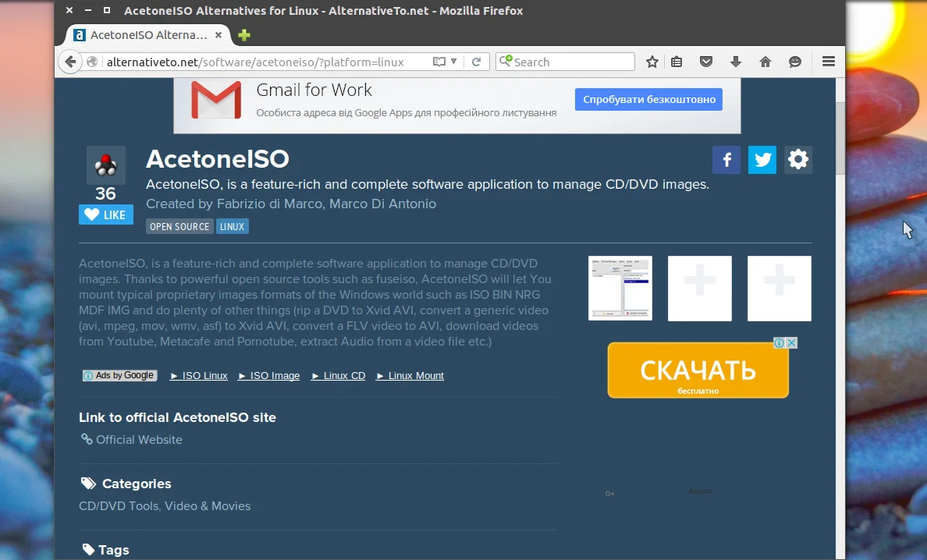Click the OPEN SOURCE tag
Viewport: 927px width, 560px height.
click(x=179, y=226)
